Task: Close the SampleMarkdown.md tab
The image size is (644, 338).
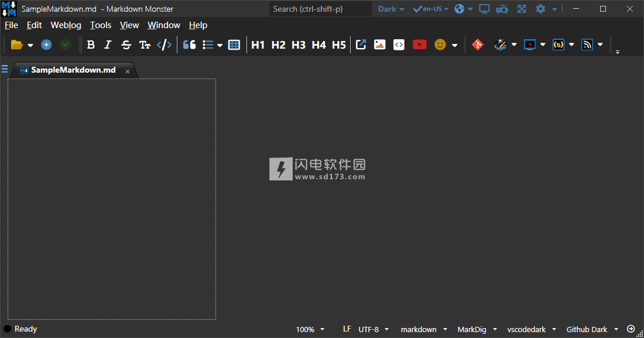Action: pos(128,71)
